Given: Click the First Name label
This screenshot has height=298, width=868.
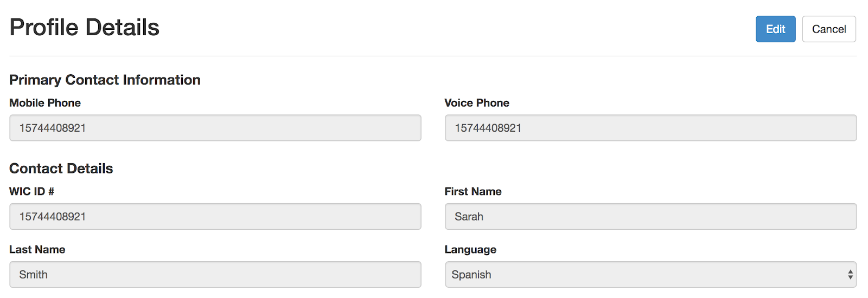Looking at the screenshot, I should pos(473,191).
